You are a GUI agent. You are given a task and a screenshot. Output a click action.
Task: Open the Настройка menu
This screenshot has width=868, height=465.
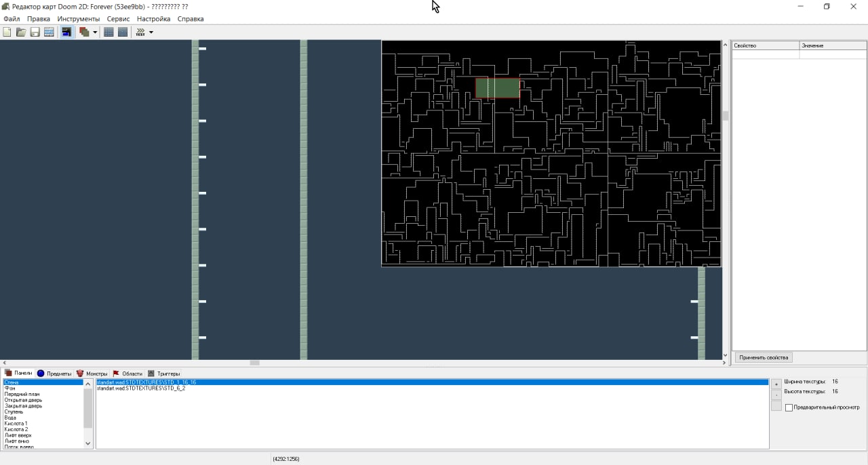coord(153,19)
